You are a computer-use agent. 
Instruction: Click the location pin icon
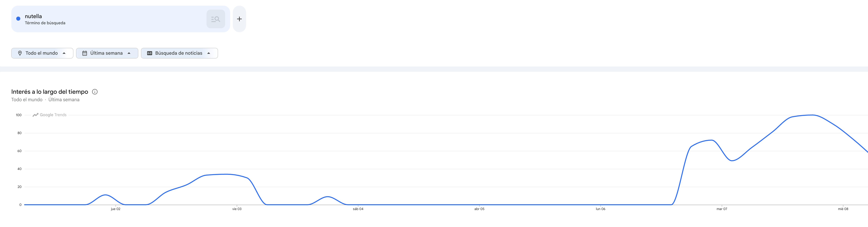point(20,53)
